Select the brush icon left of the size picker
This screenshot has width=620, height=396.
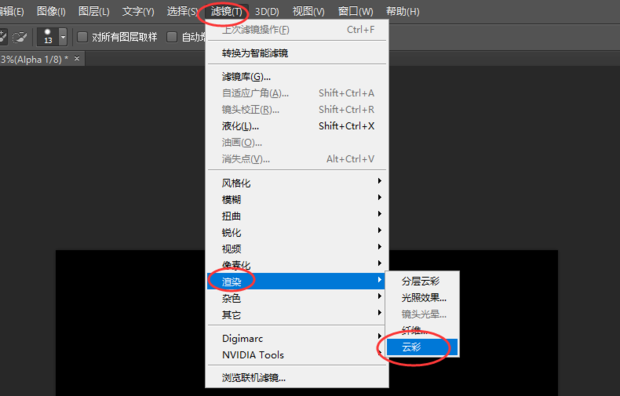(x=19, y=37)
